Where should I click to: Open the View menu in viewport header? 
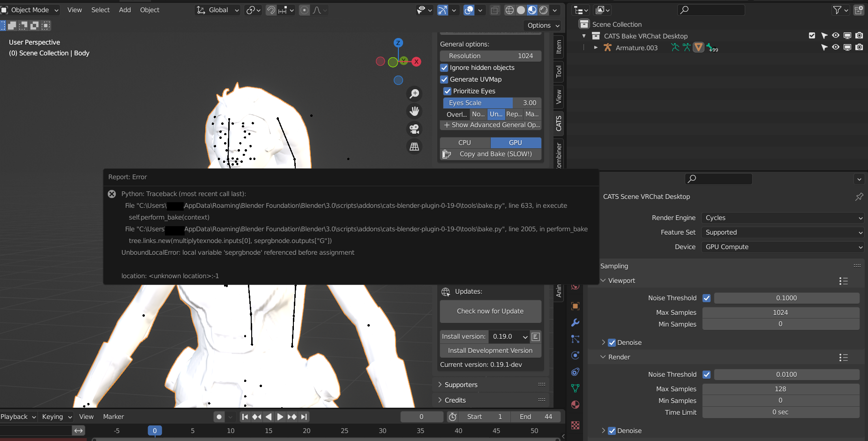click(x=75, y=10)
